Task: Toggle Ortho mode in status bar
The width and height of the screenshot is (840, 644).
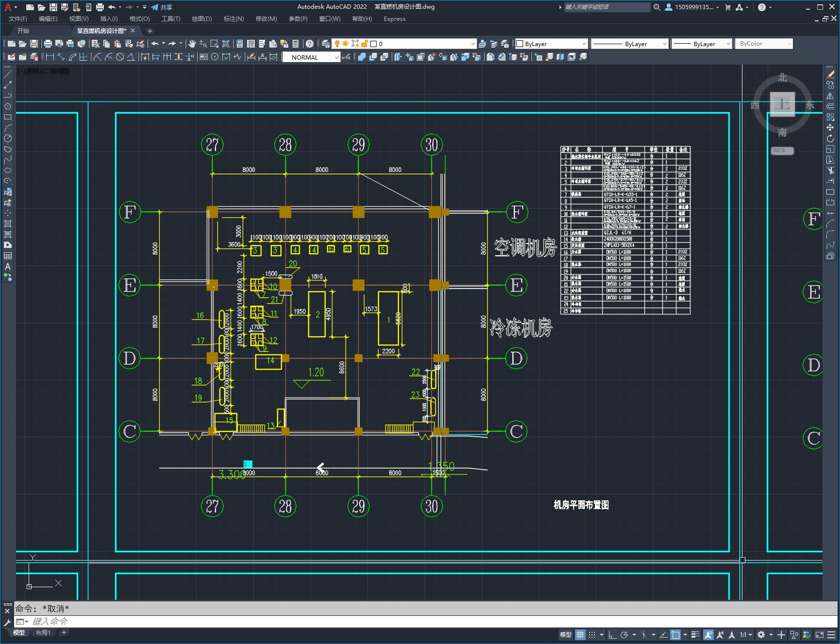Action: click(612, 634)
